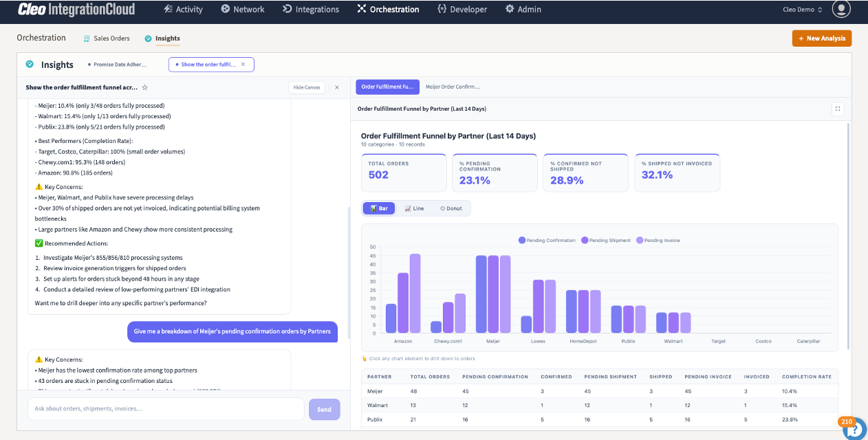The image size is (868, 440).
Task: Expand the Cleo Demo account dropdown
Action: 803,10
